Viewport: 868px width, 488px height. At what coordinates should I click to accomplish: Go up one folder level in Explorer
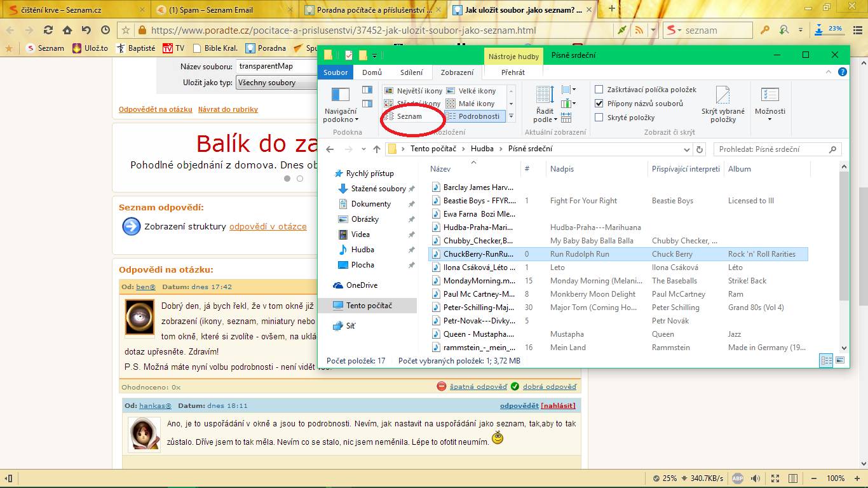[377, 149]
